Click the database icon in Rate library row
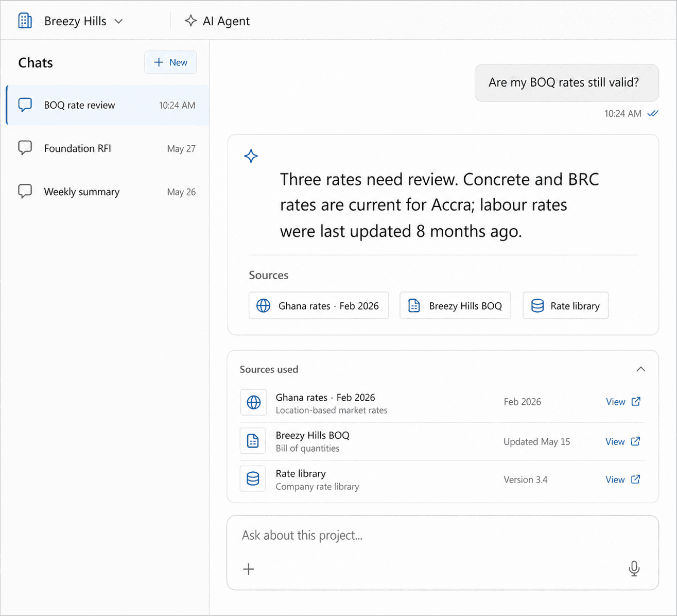Viewport: 677px width, 616px height. tap(253, 479)
